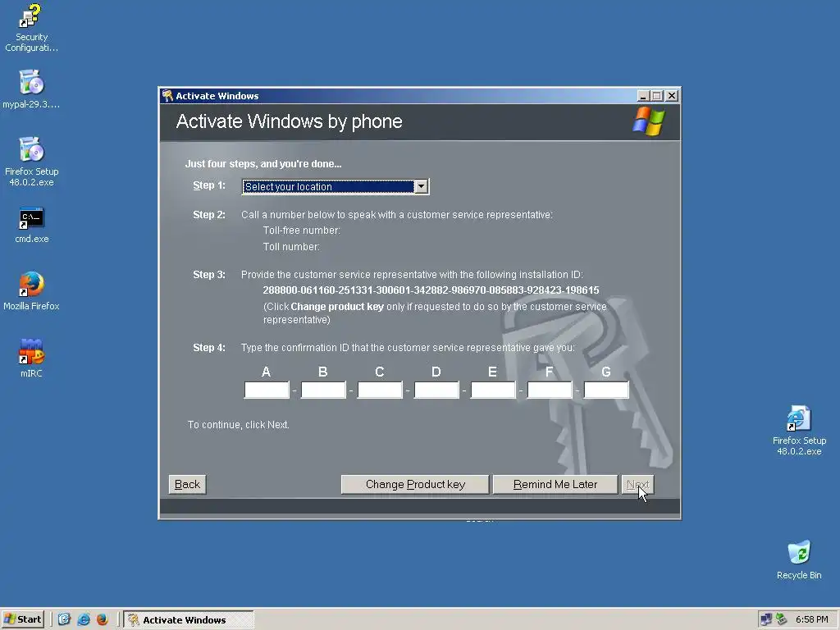Open the Security Configuration desktop shortcut

coord(31,27)
